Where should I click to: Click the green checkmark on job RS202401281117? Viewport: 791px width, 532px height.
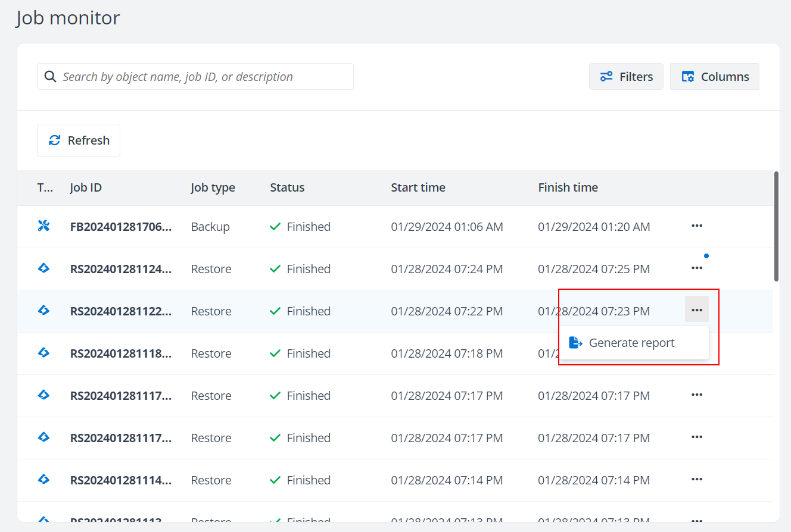[x=275, y=395]
